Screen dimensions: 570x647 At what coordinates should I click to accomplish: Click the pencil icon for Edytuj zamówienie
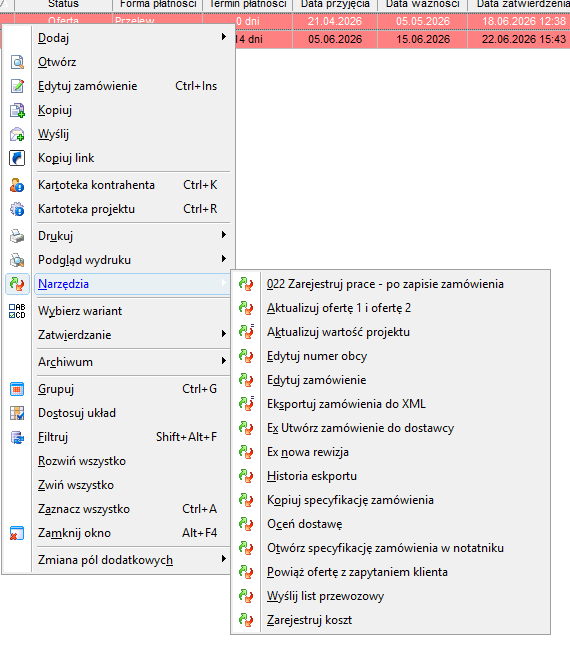(x=17, y=86)
